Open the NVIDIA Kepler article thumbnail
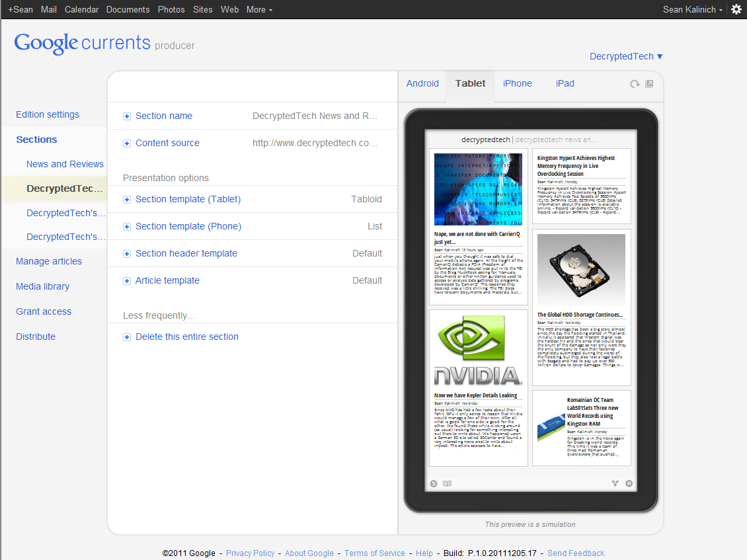Image resolution: width=747 pixels, height=560 pixels. (479, 350)
